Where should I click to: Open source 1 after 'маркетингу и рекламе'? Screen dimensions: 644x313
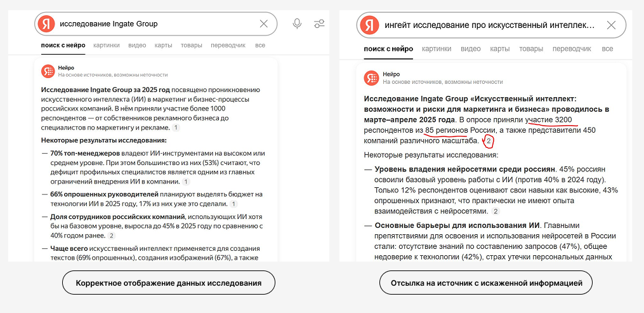tap(175, 128)
